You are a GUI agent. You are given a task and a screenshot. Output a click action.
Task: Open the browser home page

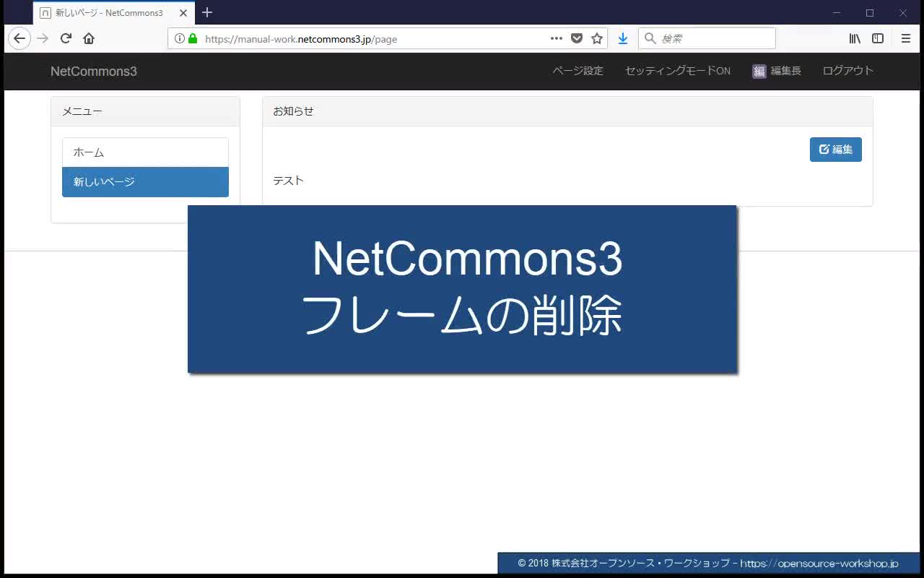tap(89, 38)
